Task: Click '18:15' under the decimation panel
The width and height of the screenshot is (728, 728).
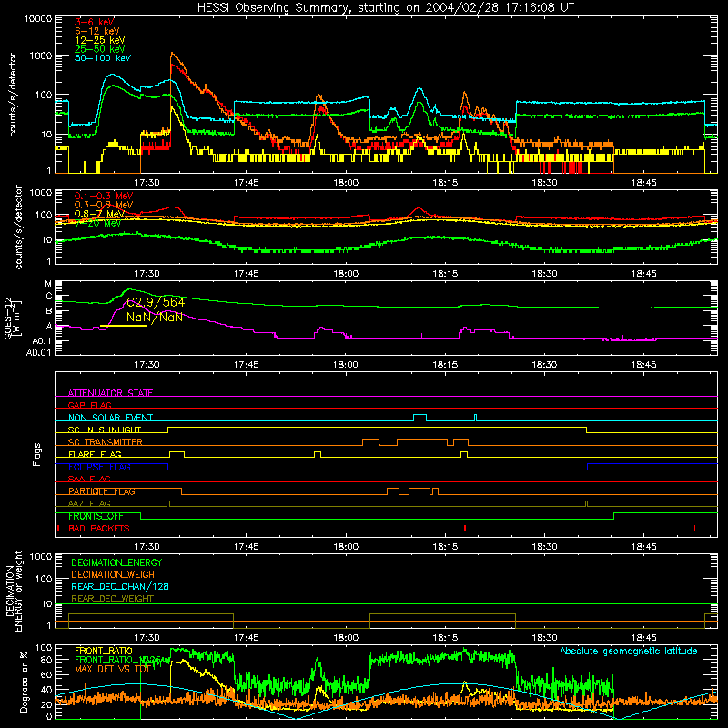Action: click(x=445, y=638)
